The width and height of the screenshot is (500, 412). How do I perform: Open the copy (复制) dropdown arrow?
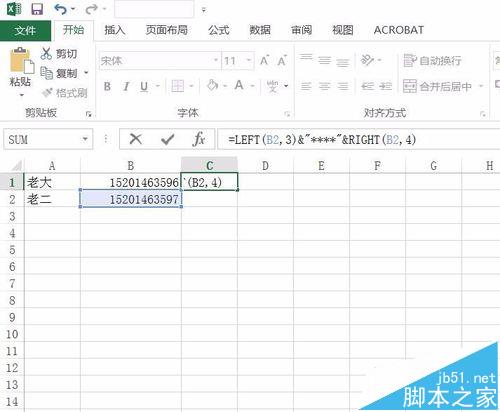point(86,73)
